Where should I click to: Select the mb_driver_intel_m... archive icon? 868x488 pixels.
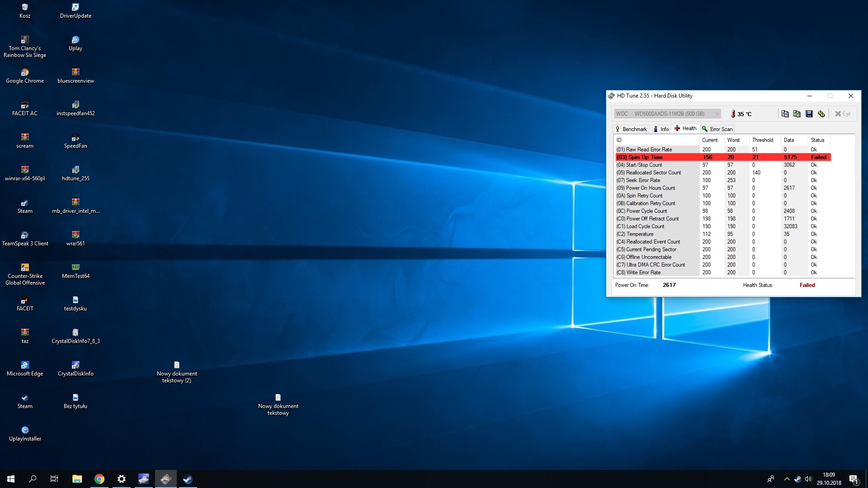click(75, 206)
